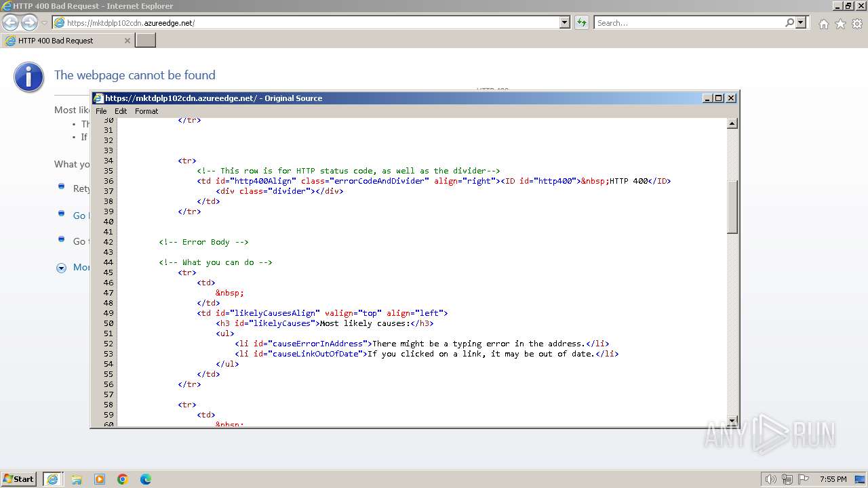This screenshot has height=488, width=868.
Task: Open Windows Media Player taskbar icon
Action: (x=100, y=479)
